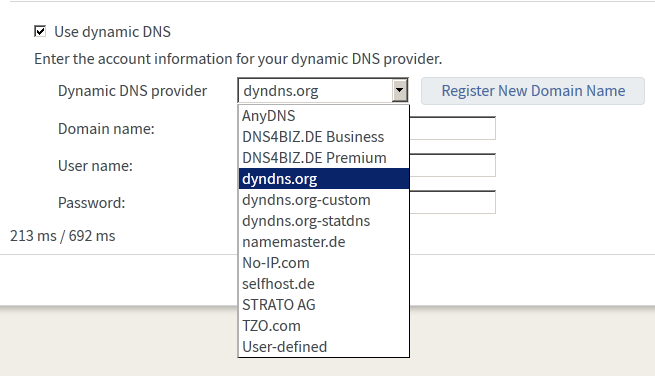Select AnyDNS from the provider list
Viewport: 655px width, 376px height.
coord(324,116)
